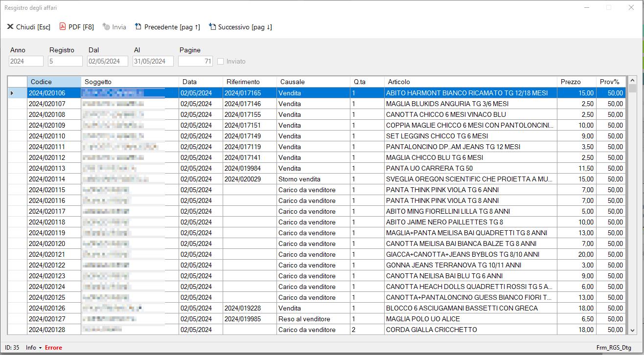Select code cell 2024/020128
The width and height of the screenshot is (644, 355).
point(54,330)
